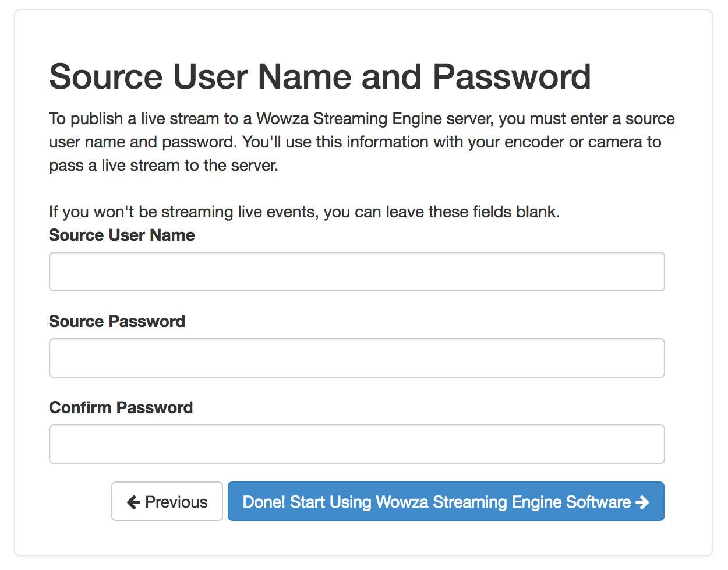Click "pass a live stream to the server" text
The image size is (728, 570).
point(164,166)
